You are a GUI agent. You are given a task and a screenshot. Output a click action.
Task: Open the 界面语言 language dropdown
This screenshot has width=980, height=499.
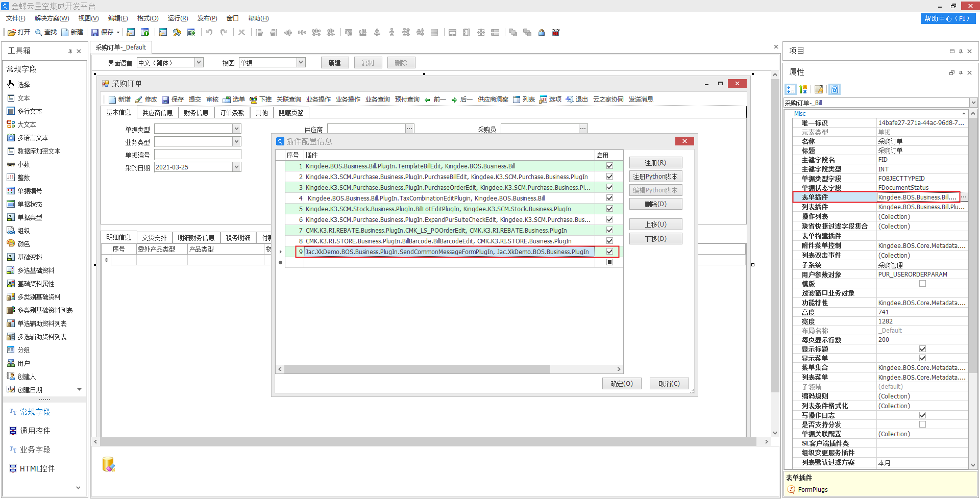click(199, 62)
